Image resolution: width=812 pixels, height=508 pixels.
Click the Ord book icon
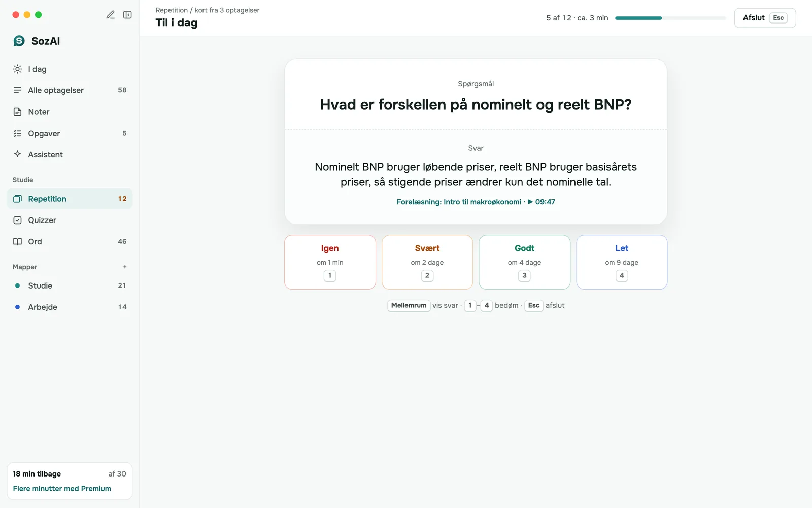17,241
